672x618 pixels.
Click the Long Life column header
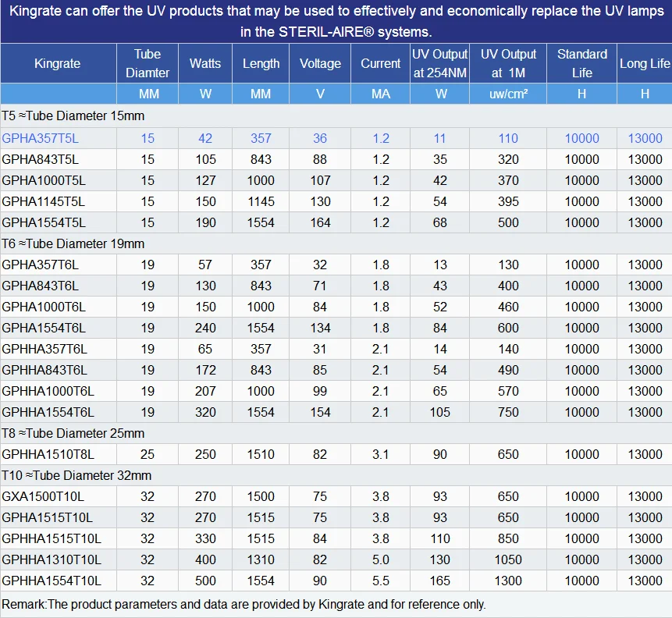pos(645,63)
